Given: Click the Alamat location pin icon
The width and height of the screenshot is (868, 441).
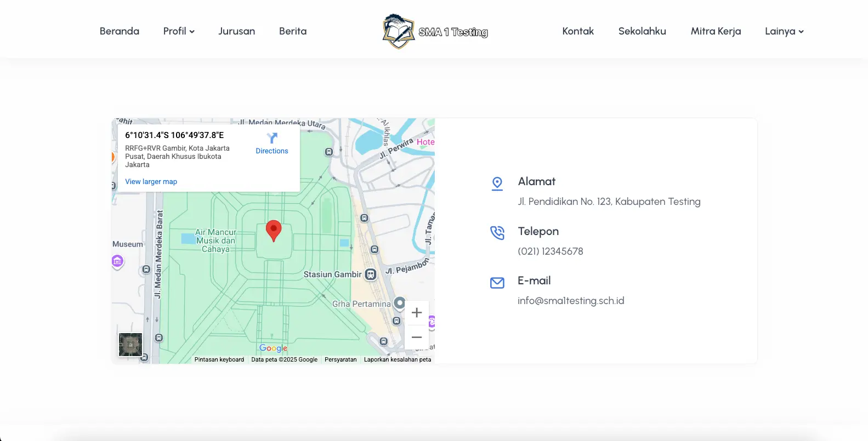Looking at the screenshot, I should (x=497, y=184).
